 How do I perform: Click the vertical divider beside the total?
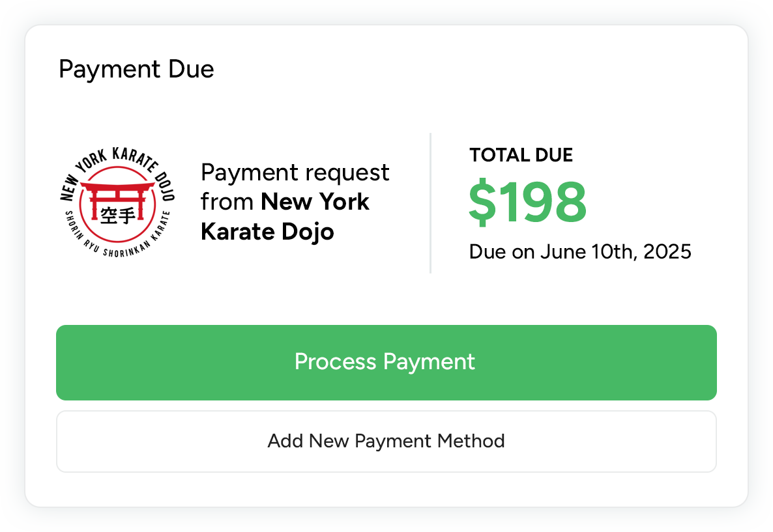click(x=430, y=203)
